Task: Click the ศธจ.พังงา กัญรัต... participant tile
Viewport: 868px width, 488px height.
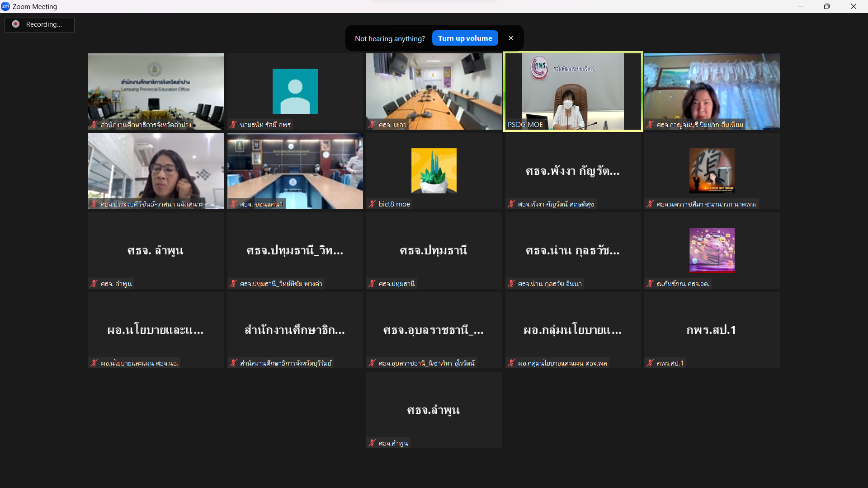Action: click(x=573, y=171)
